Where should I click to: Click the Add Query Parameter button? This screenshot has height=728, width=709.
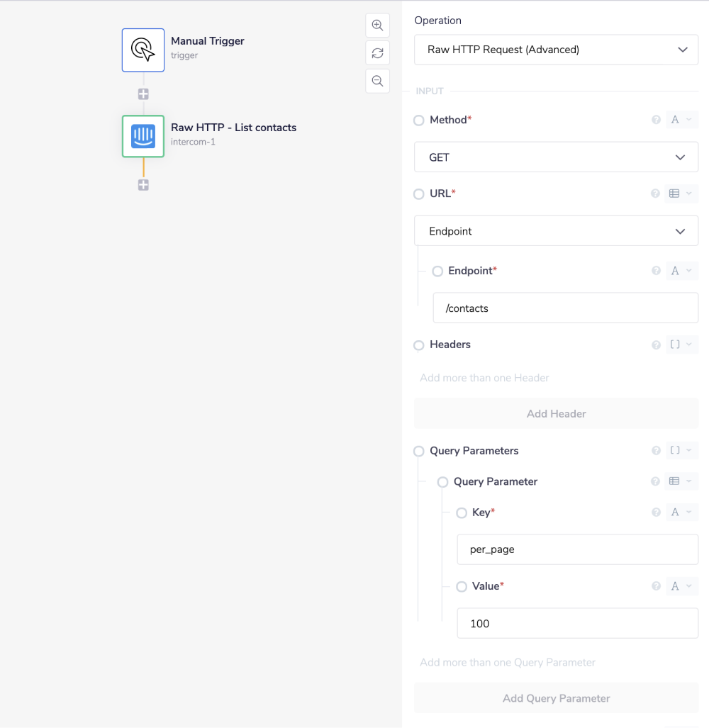coord(556,698)
